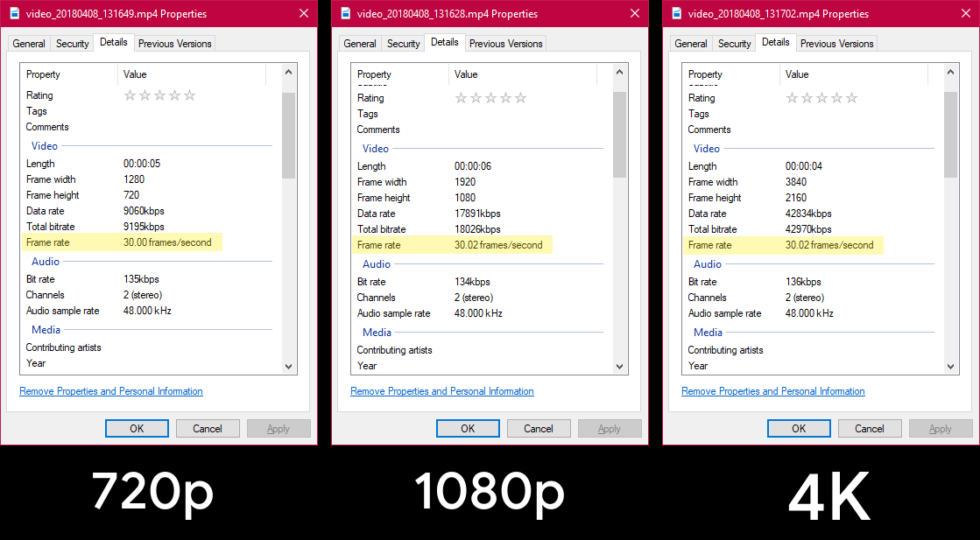Click the file icon in video_20180408_131702 title bar
The height and width of the screenshot is (540, 980).
677,13
